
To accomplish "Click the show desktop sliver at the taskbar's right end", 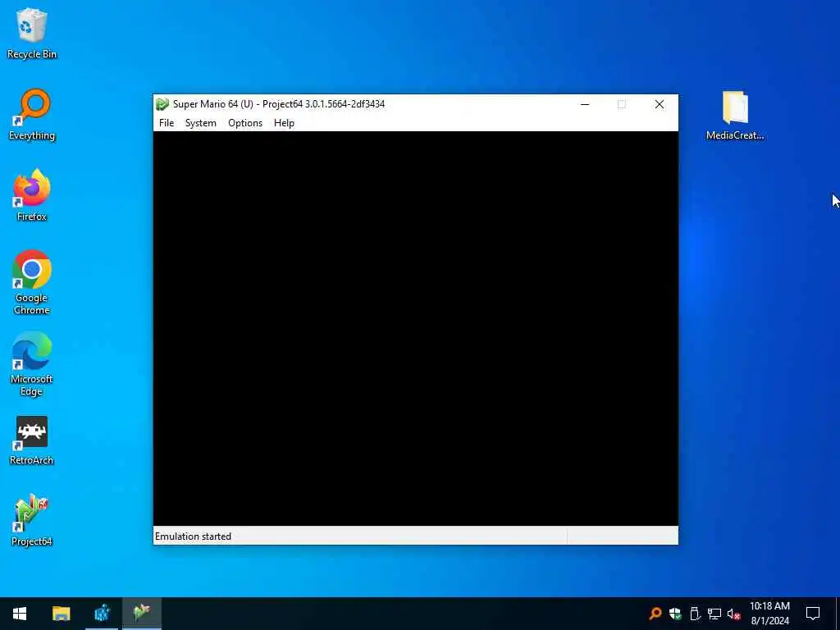I will point(838,614).
